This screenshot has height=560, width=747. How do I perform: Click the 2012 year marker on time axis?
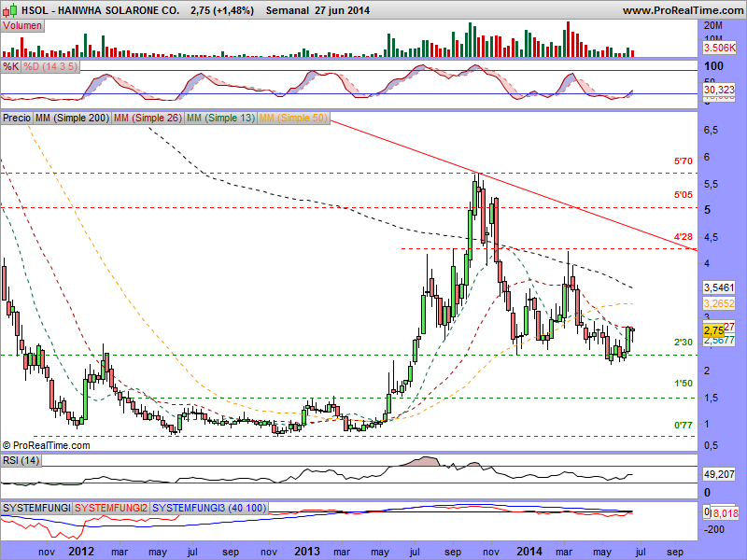(x=81, y=552)
